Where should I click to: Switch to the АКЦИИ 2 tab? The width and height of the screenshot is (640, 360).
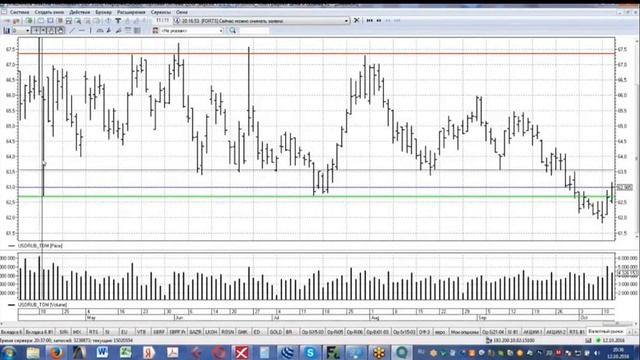click(556, 332)
